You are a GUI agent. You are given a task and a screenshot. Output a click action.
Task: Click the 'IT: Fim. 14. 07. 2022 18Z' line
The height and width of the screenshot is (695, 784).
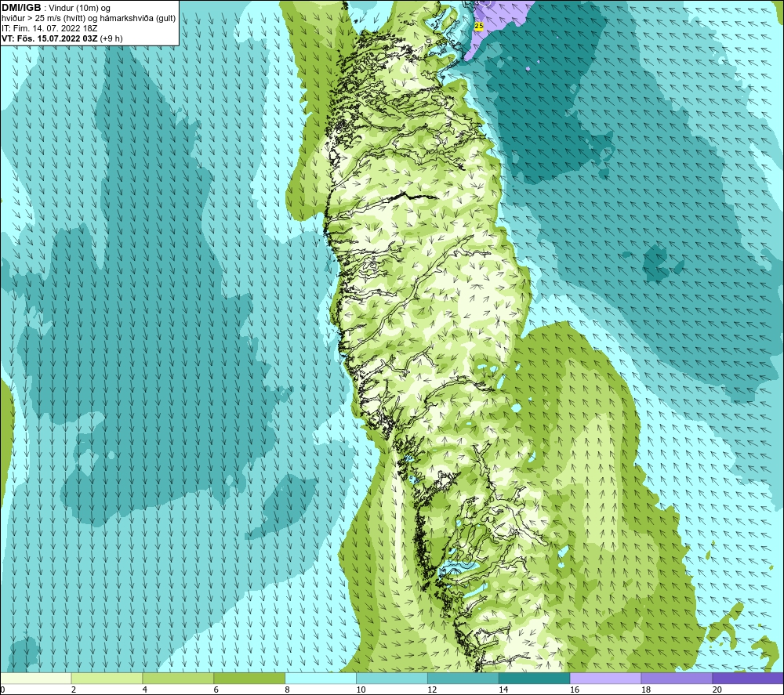(49, 28)
